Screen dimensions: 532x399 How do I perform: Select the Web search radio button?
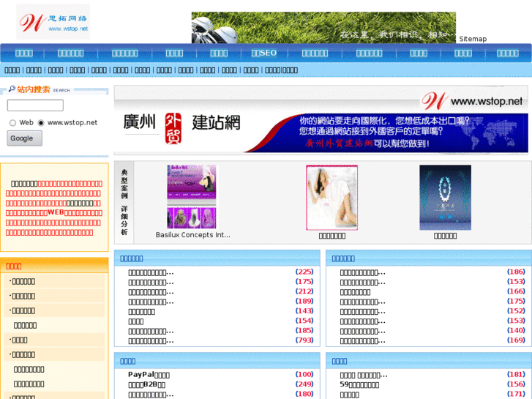point(12,123)
